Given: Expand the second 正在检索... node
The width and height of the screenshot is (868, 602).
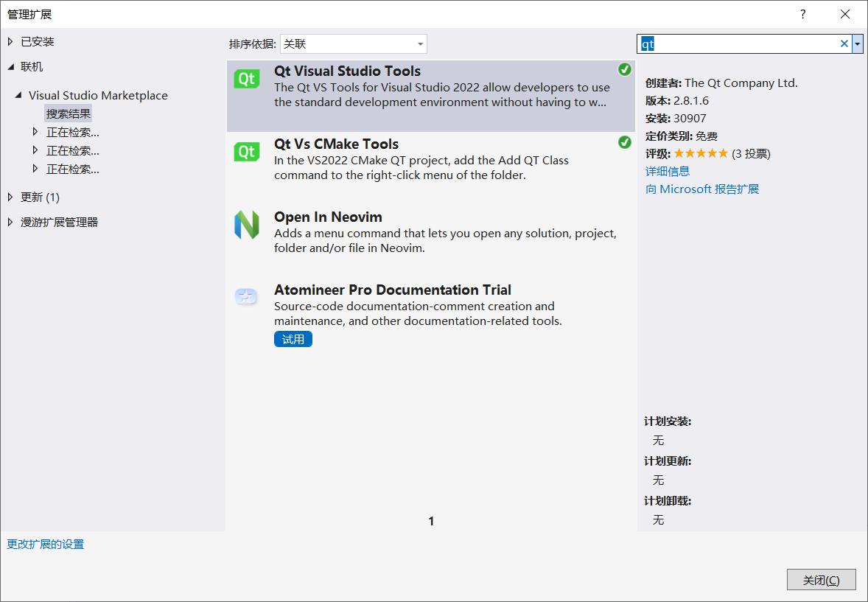Looking at the screenshot, I should click(x=35, y=150).
